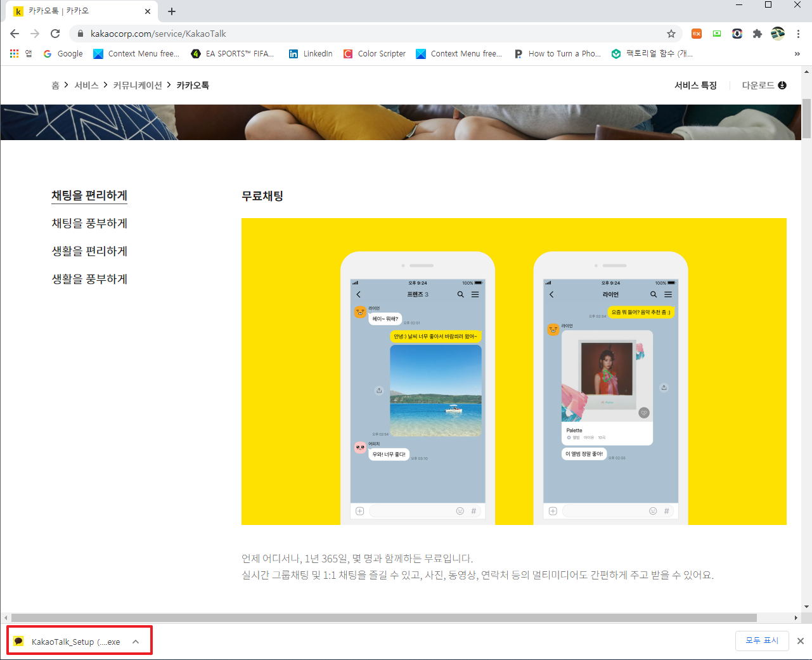Viewport: 812px width, 660px height.
Task: Open the Chrome three-dot menu
Action: click(799, 34)
